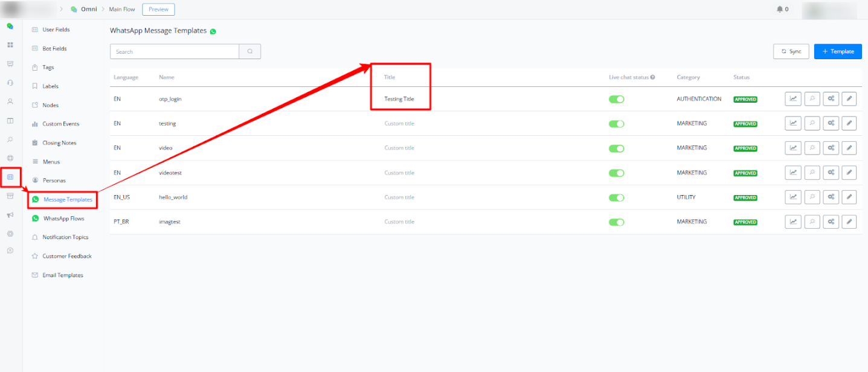This screenshot has width=868, height=372.
Task: Open WhatsApp Flows in the side menu
Action: coord(63,219)
